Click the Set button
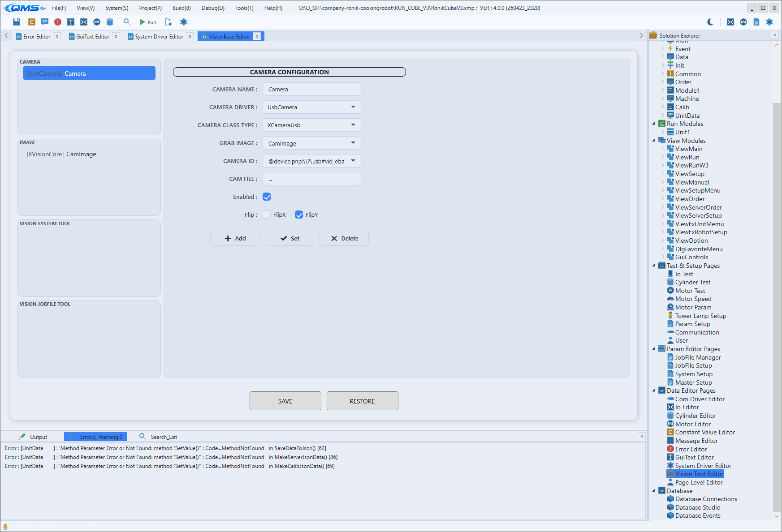The height and width of the screenshot is (532, 782). click(x=289, y=238)
